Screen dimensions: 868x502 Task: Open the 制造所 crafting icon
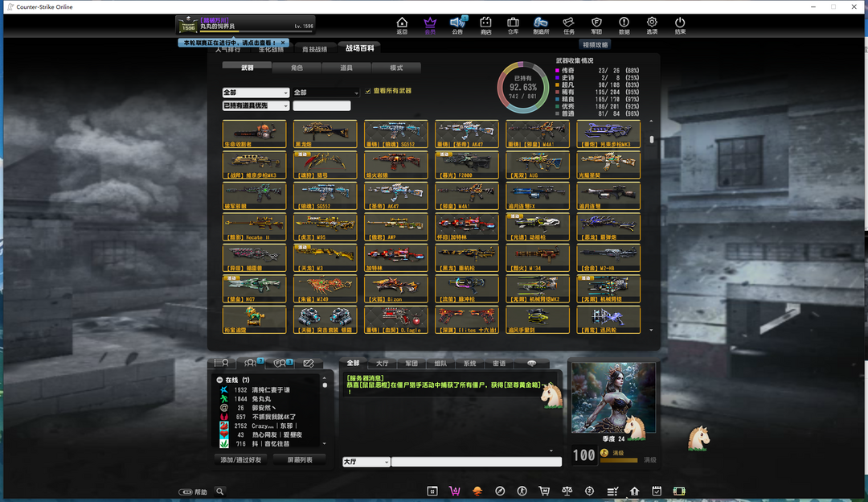pos(541,25)
